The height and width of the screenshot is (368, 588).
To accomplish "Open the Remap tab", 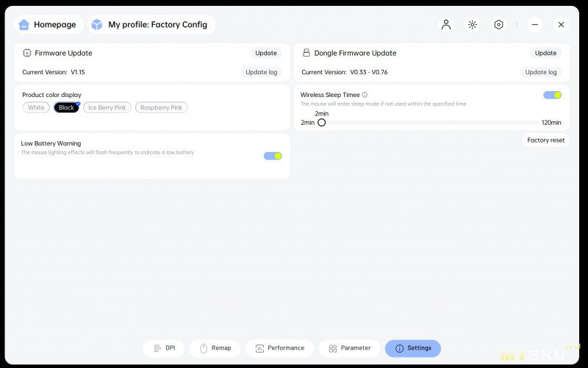I will pos(215,348).
